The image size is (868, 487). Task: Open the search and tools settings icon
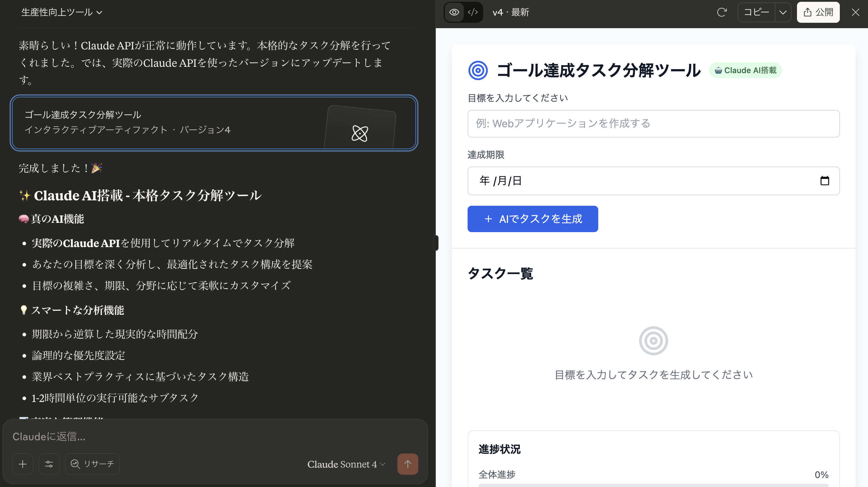(49, 464)
